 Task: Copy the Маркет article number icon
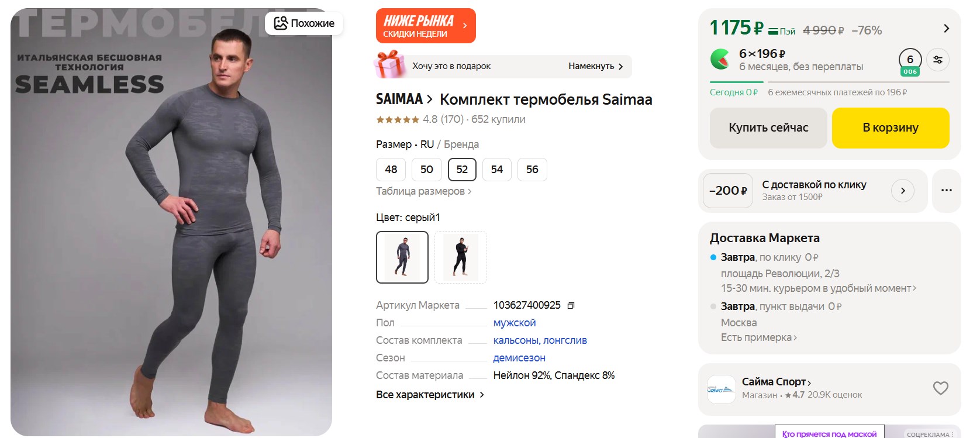pos(571,305)
